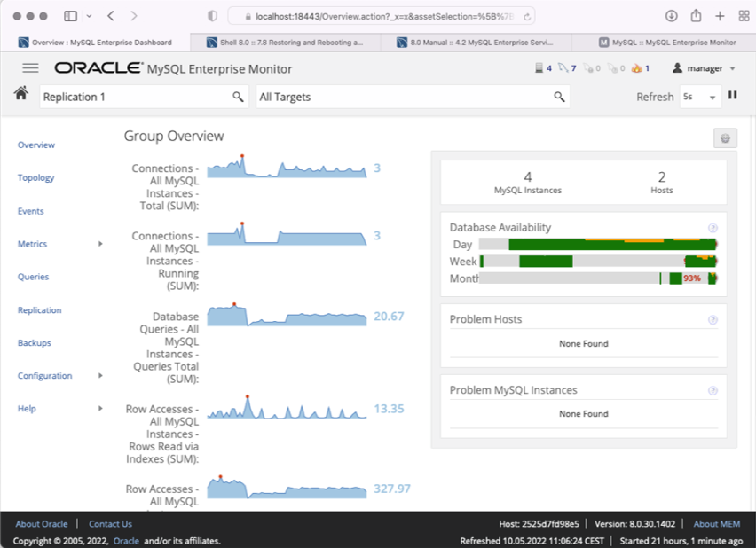This screenshot has height=548, width=756.
Task: Open Events from the left navigation
Action: pos(30,211)
